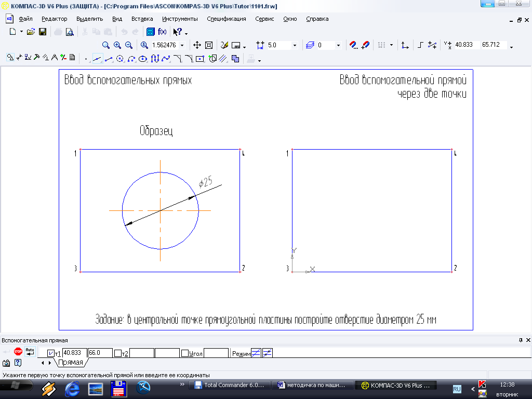Activate the What's This help pointer

[x=178, y=32]
